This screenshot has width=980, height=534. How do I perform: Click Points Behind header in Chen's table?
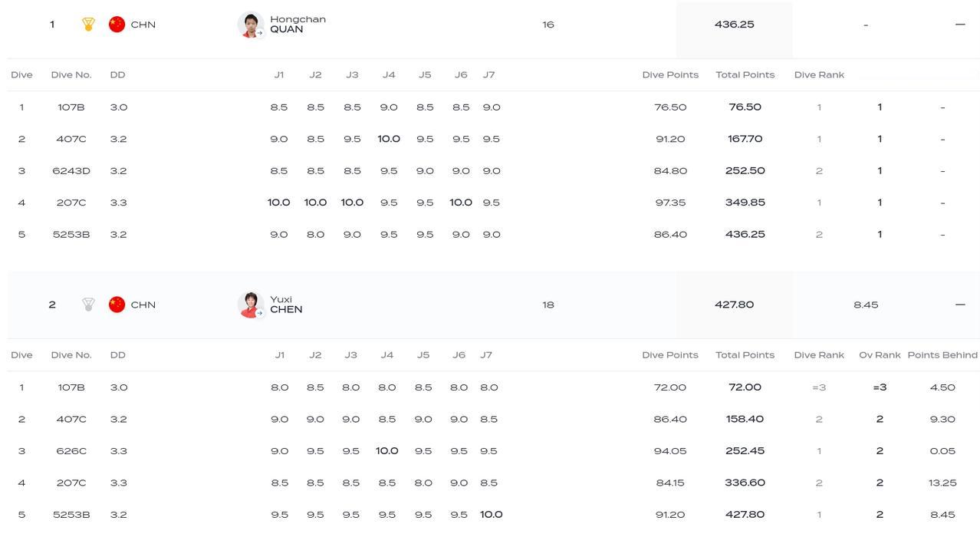pos(942,355)
